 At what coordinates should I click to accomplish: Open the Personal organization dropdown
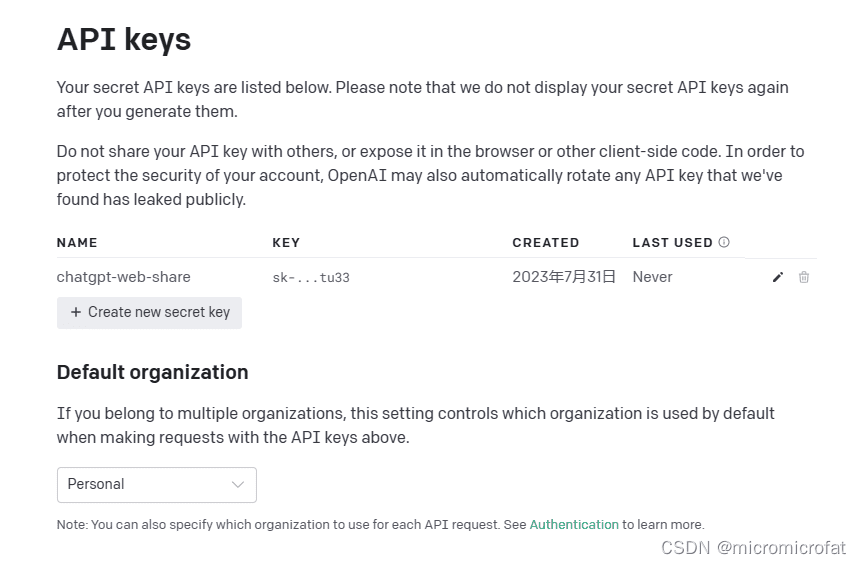click(156, 484)
